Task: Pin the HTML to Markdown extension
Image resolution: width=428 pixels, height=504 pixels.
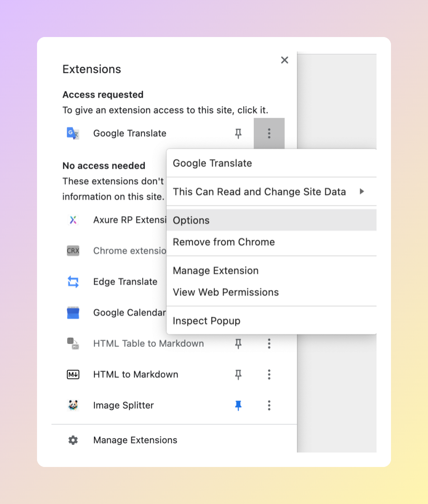Action: (238, 374)
